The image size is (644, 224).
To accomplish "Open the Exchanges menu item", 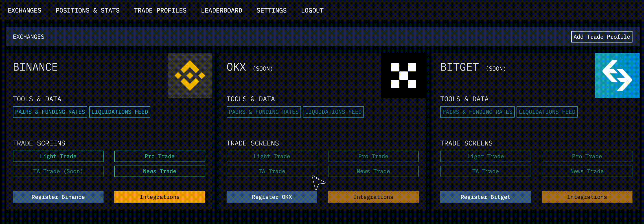I will pyautogui.click(x=24, y=11).
